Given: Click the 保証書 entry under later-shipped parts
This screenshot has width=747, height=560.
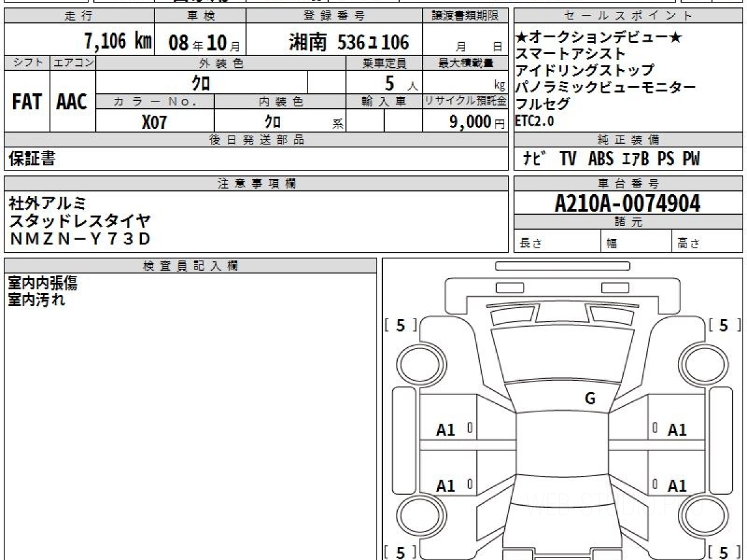Looking at the screenshot, I should 32,159.
